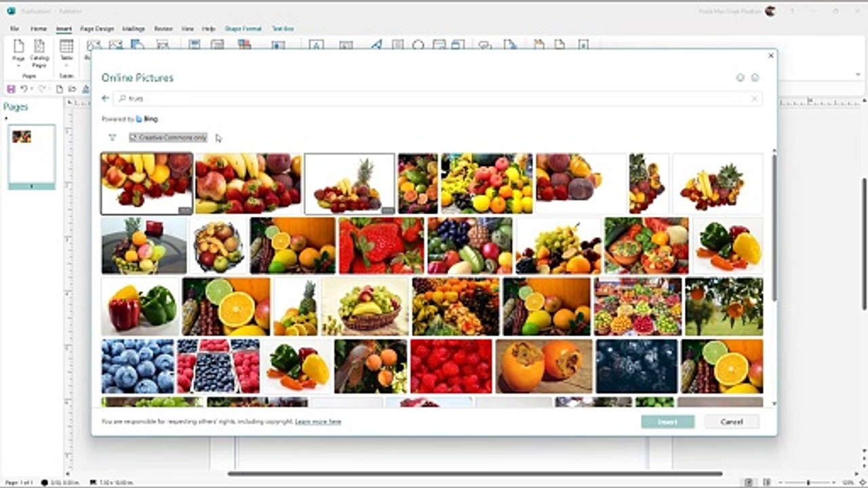Viewport: 868px width, 488px height.
Task: Select the orange tree picture
Action: pos(724,306)
